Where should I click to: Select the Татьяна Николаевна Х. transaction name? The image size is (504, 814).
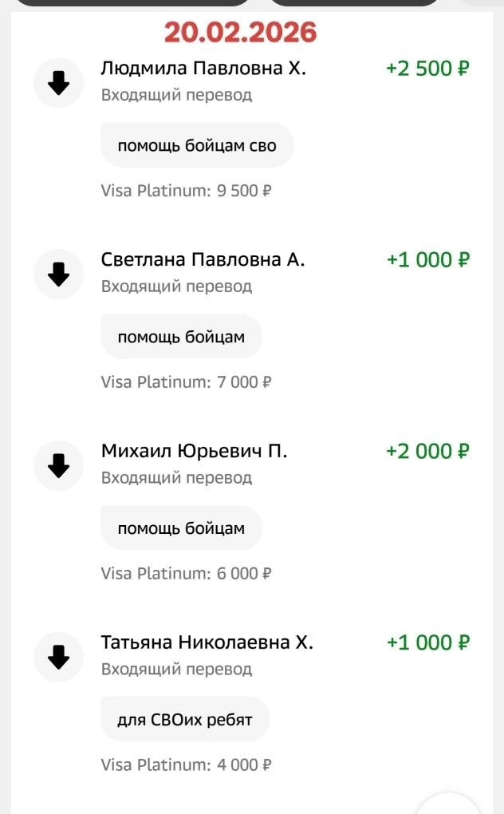point(207,642)
